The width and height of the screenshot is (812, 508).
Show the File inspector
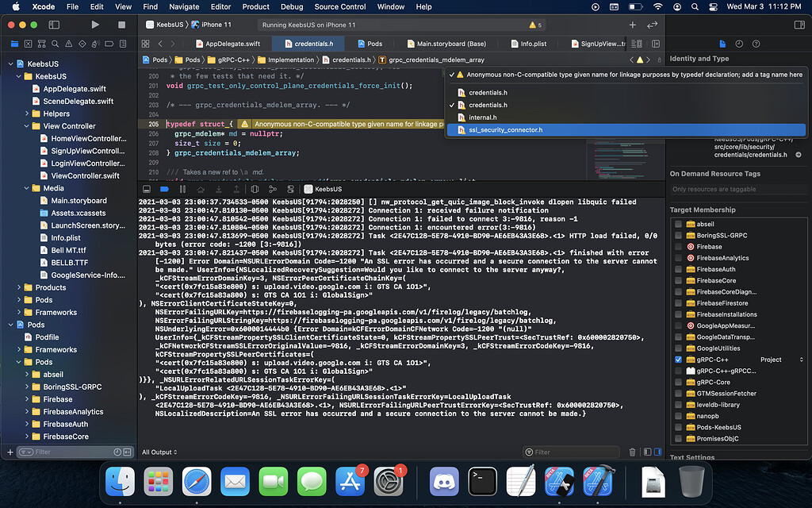(x=722, y=44)
